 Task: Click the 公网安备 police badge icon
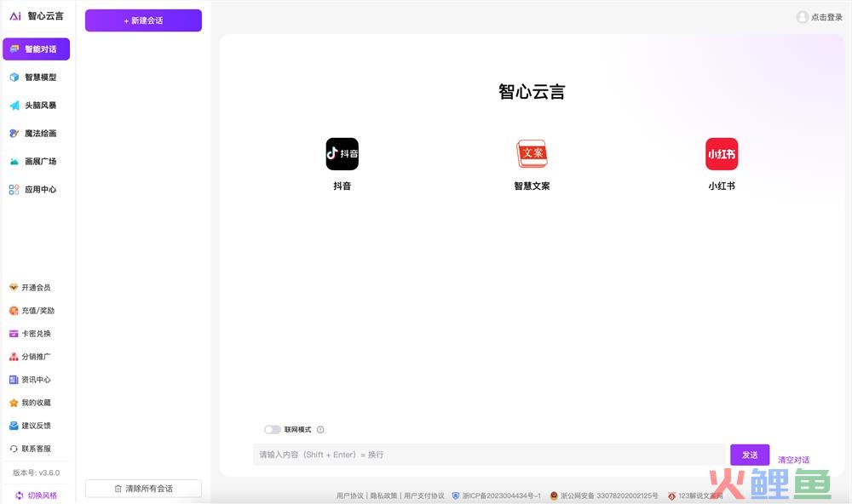click(x=555, y=495)
